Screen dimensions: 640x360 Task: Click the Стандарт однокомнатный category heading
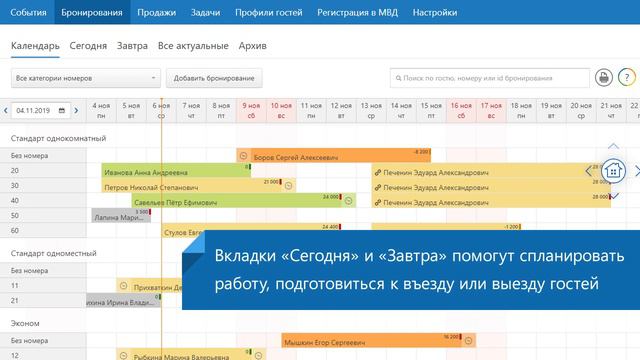click(58, 138)
